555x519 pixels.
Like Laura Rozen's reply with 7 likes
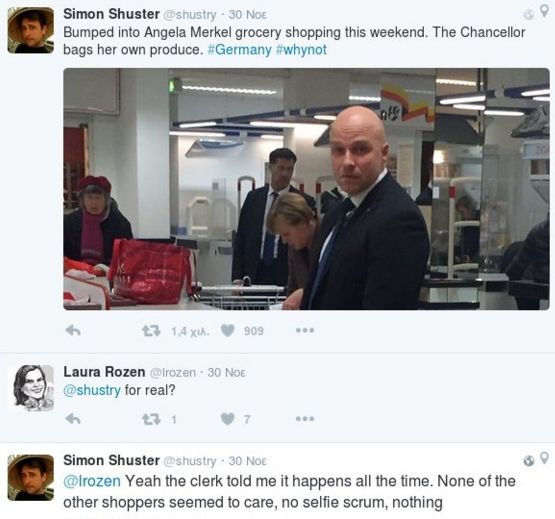(x=228, y=419)
